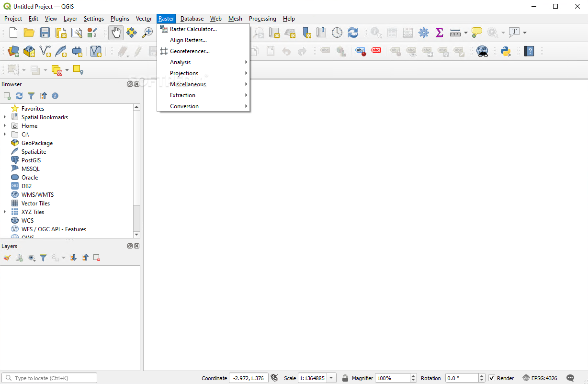Show Spatial Bookmarks icon in toolbar

[321, 33]
